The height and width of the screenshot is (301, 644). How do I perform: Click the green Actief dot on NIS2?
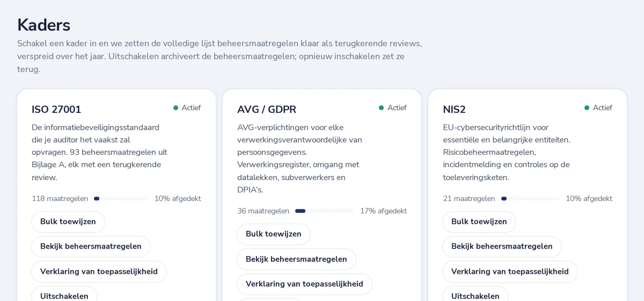coord(587,108)
